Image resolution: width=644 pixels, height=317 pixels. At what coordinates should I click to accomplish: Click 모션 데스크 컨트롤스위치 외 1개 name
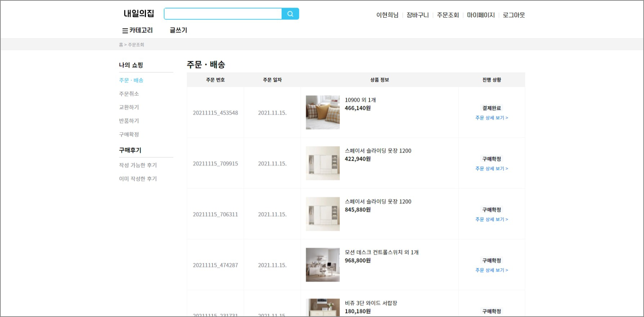(381, 253)
